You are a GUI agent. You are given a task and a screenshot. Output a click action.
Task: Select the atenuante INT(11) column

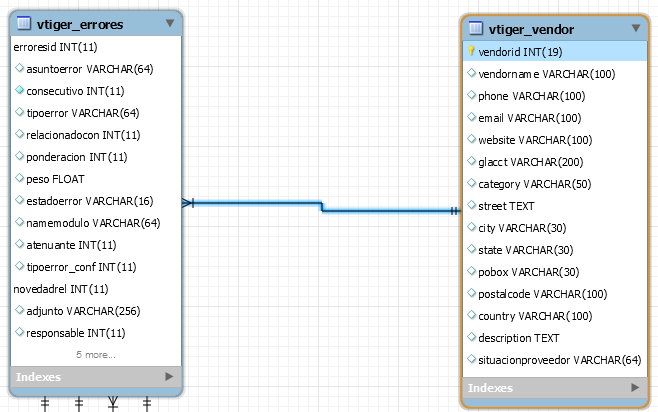[x=96, y=245]
